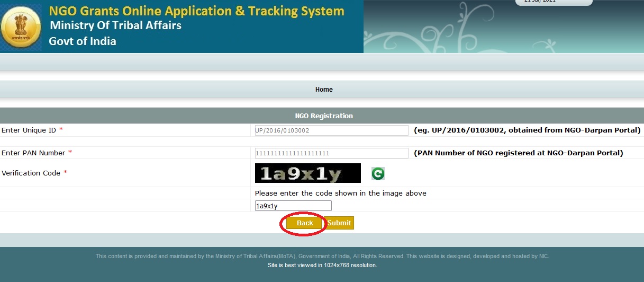Viewport: 644px width, 282px height.
Task: Click the Emblem of India logo
Action: 21,27
